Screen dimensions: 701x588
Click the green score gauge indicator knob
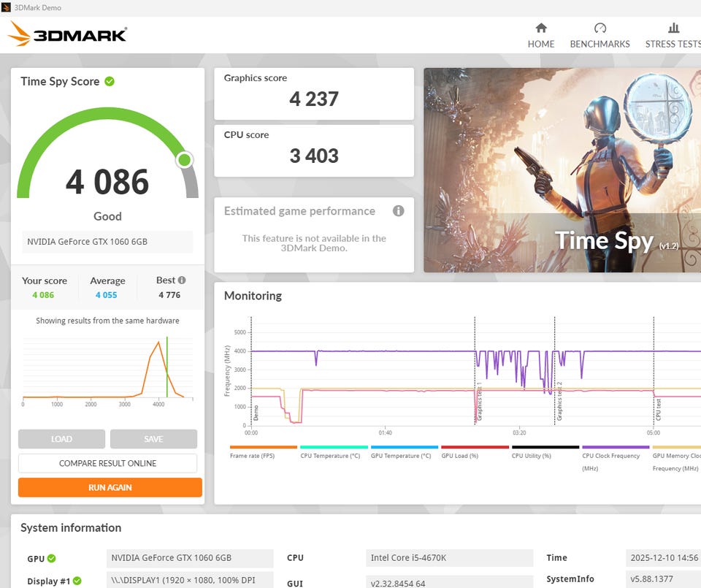pos(184,160)
